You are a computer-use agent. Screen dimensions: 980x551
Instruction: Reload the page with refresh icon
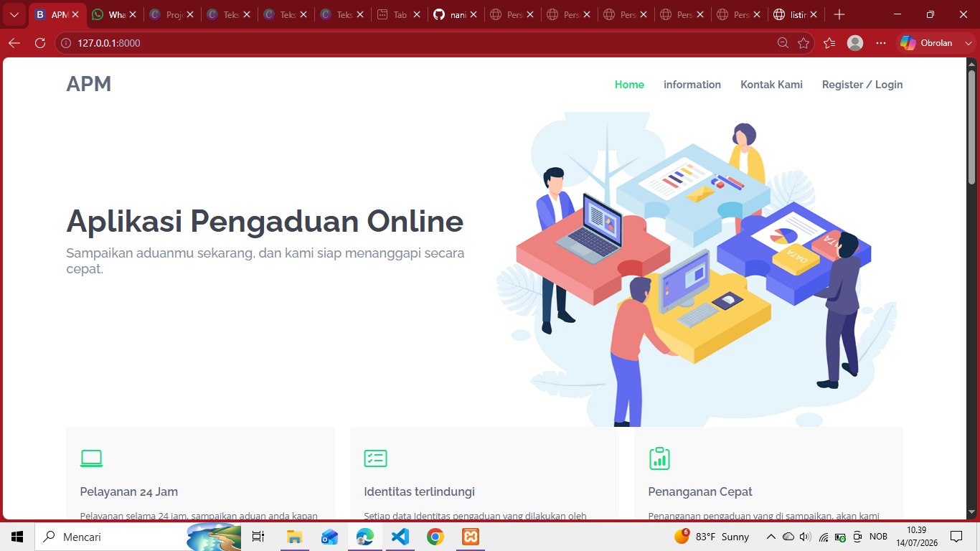tap(40, 43)
